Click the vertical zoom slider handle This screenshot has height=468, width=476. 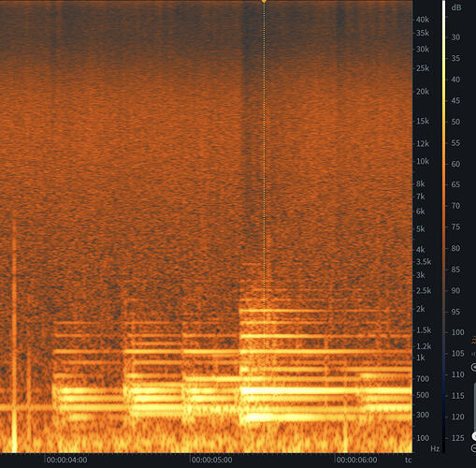474,436
